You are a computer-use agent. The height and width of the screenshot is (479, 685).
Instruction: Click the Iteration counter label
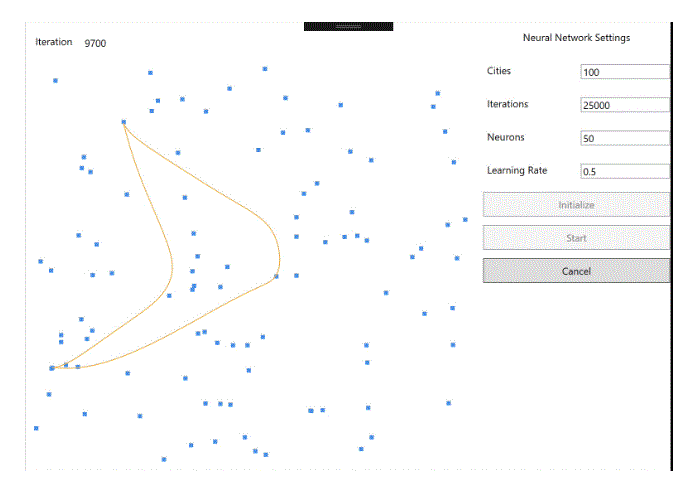point(54,42)
